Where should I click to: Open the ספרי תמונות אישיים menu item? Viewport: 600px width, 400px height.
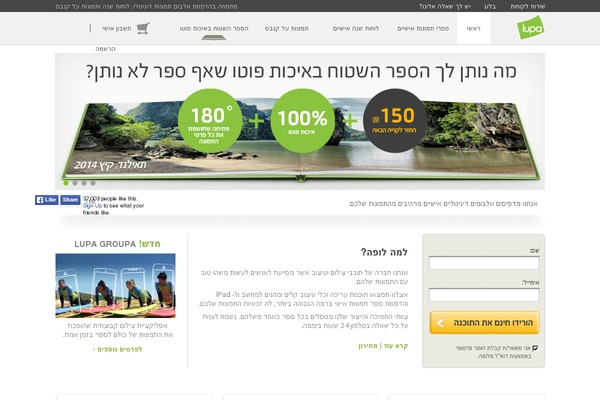click(x=423, y=28)
